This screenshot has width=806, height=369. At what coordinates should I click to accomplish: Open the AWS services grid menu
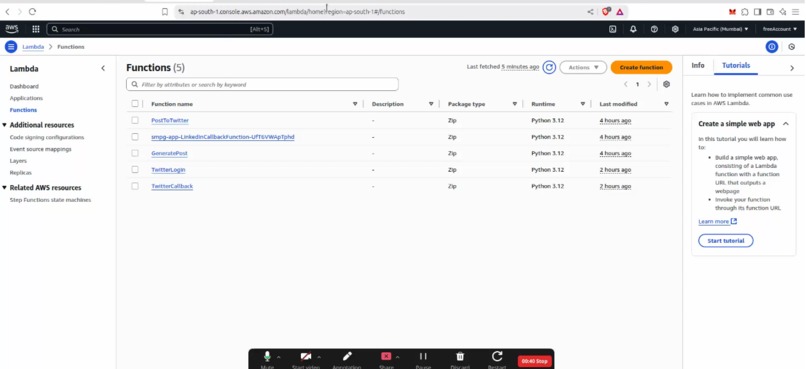35,29
